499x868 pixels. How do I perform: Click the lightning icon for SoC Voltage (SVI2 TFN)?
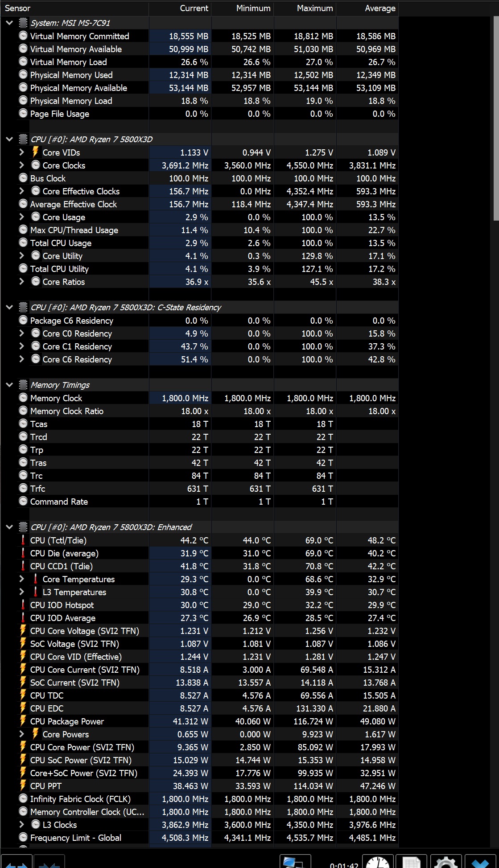pyautogui.click(x=23, y=644)
